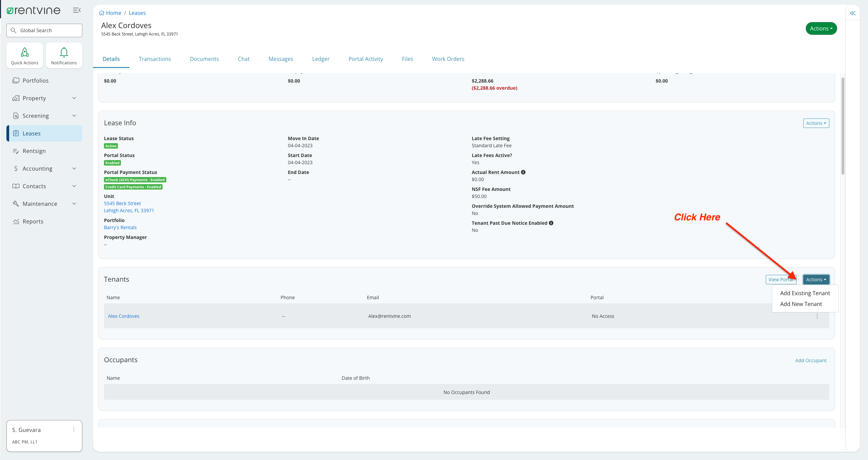The height and width of the screenshot is (460, 868).
Task: Open Quick Actions
Action: point(24,55)
